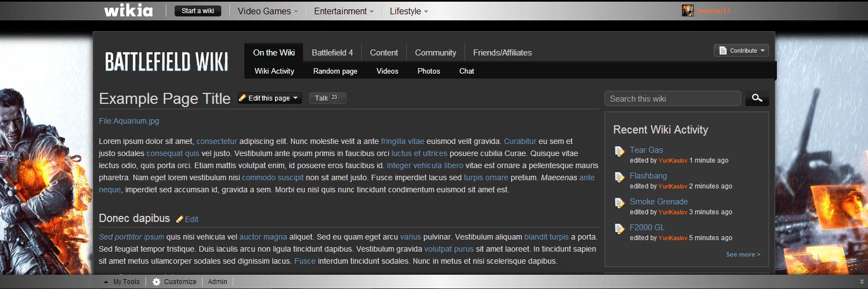Follow auctor magna link
This screenshot has width=868, height=289.
tap(263, 237)
